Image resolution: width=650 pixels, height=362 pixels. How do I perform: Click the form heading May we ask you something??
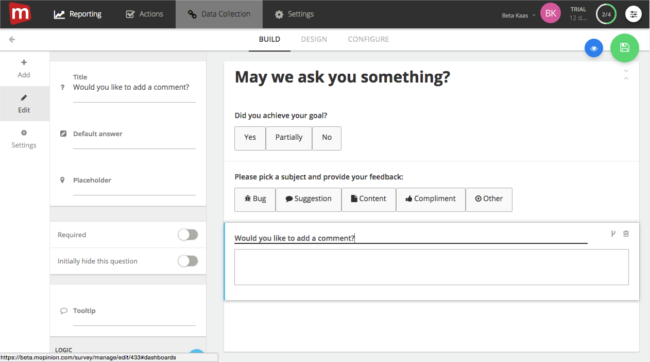(x=342, y=77)
